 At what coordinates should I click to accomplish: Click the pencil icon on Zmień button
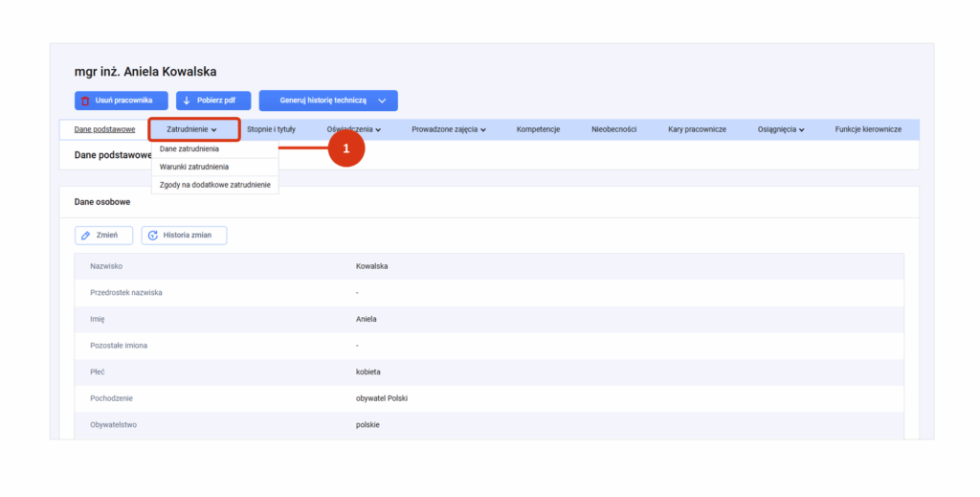(86, 236)
